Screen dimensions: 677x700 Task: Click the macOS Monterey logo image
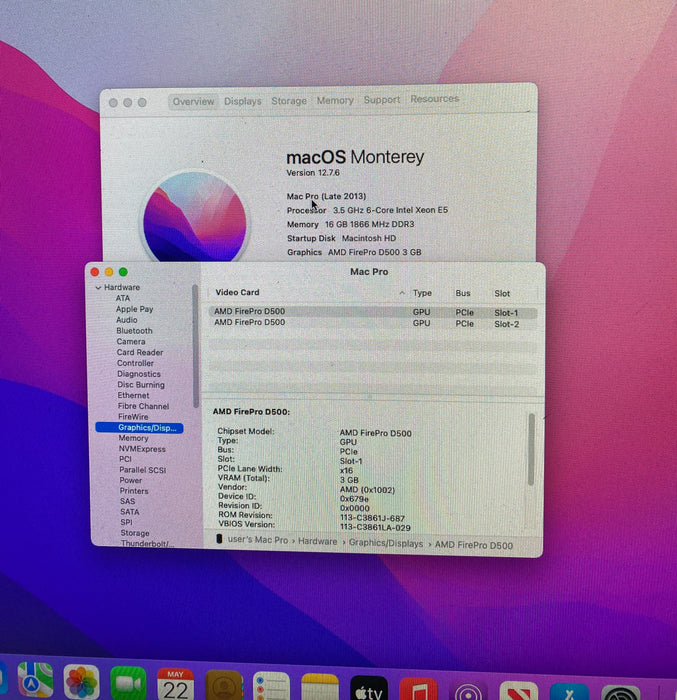(x=195, y=216)
